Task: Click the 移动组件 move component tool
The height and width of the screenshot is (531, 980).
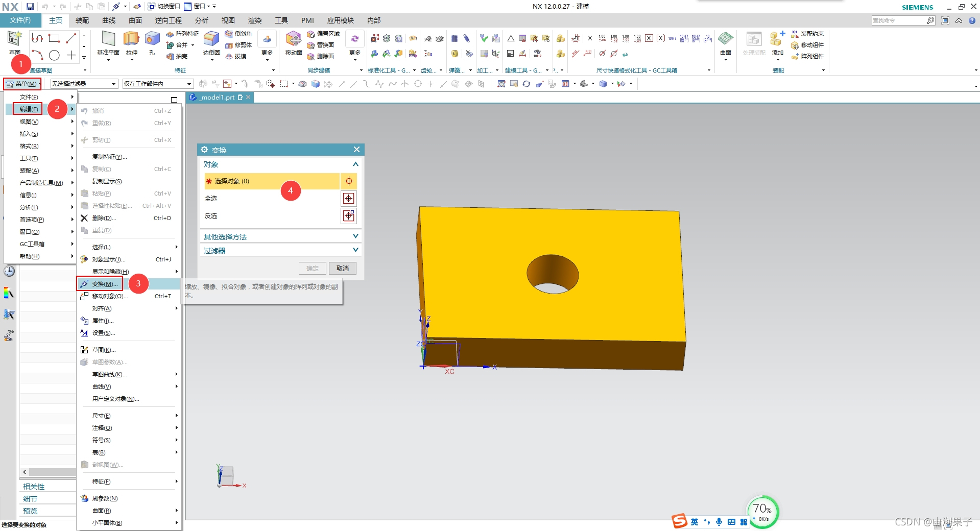Action: tap(807, 45)
